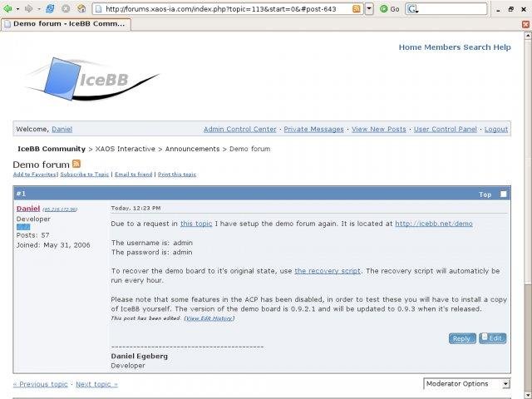
Task: Open the Members navigation link
Action: point(443,47)
